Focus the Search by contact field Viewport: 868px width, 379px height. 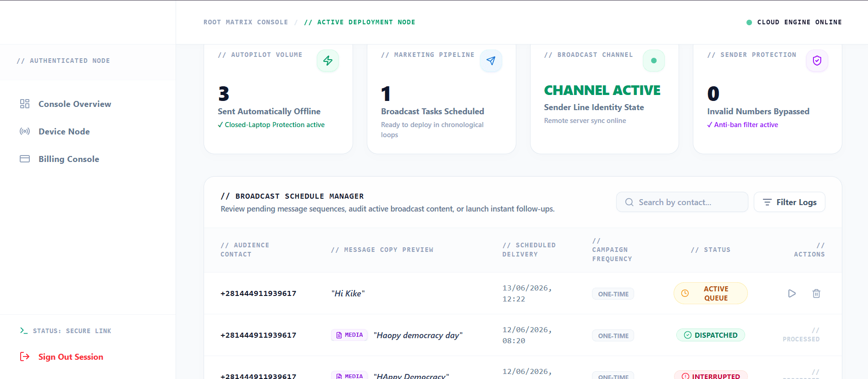tap(682, 202)
